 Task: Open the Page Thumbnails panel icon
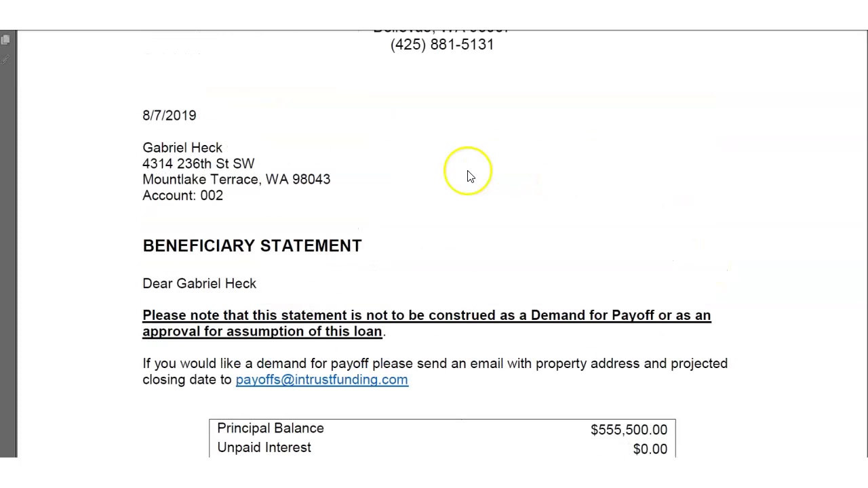(5, 40)
